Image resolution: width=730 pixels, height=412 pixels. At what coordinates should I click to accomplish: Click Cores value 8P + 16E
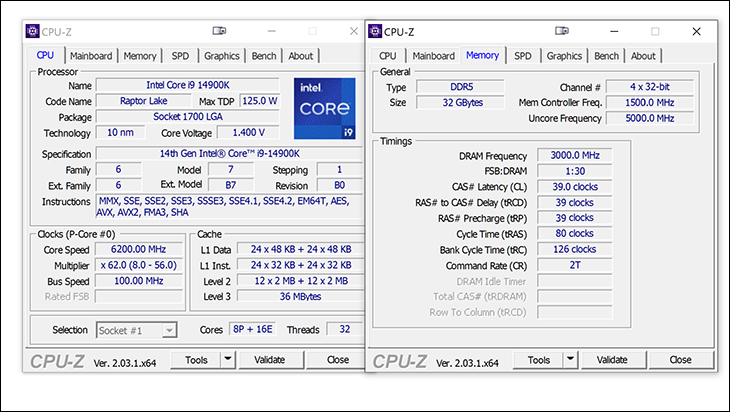252,330
